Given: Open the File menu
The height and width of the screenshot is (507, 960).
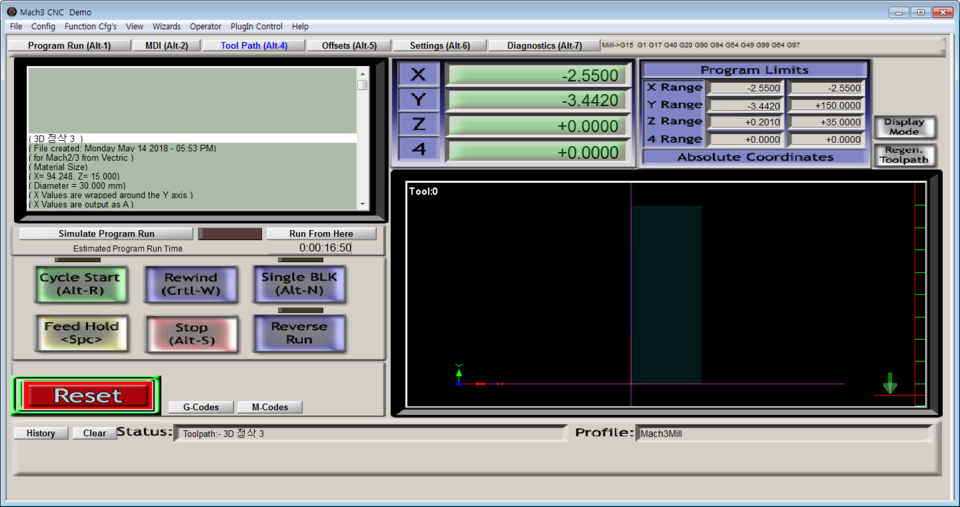Looking at the screenshot, I should click(16, 26).
